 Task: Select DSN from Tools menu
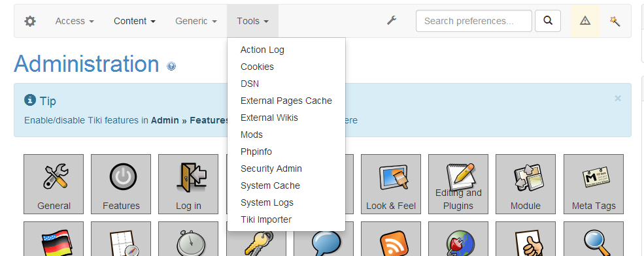coord(286,84)
